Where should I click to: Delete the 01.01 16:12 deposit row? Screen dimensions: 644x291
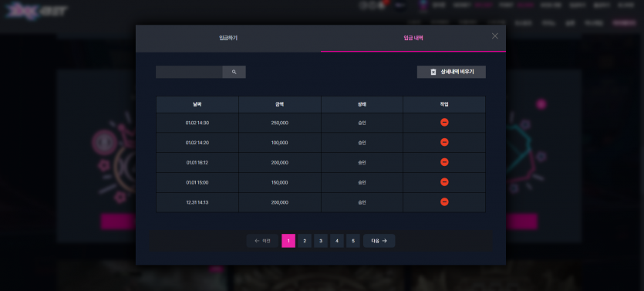click(444, 162)
